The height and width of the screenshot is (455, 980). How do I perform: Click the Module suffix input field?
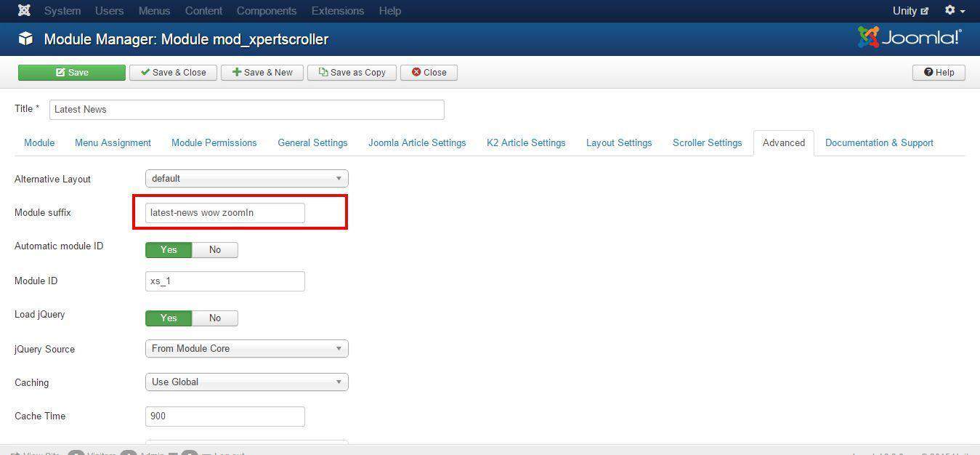point(224,213)
